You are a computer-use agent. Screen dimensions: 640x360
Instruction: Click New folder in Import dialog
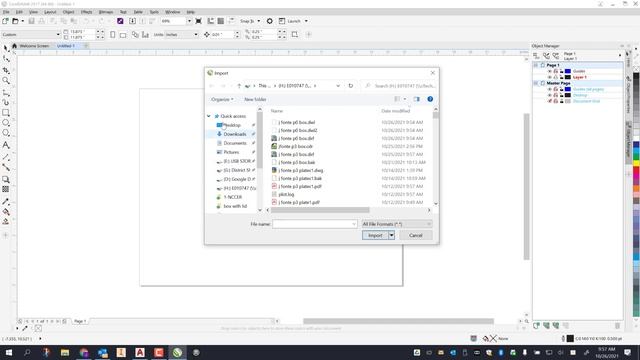pyautogui.click(x=255, y=99)
